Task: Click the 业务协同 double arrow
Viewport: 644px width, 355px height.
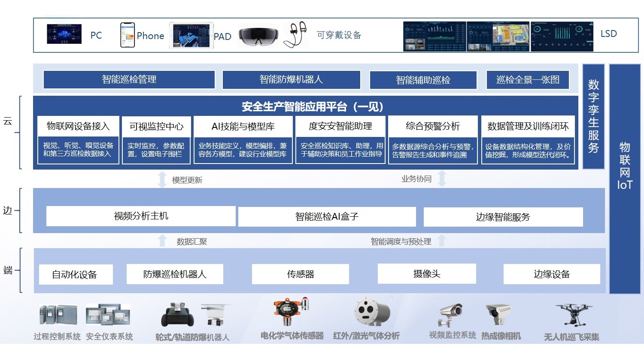Action: [x=442, y=179]
